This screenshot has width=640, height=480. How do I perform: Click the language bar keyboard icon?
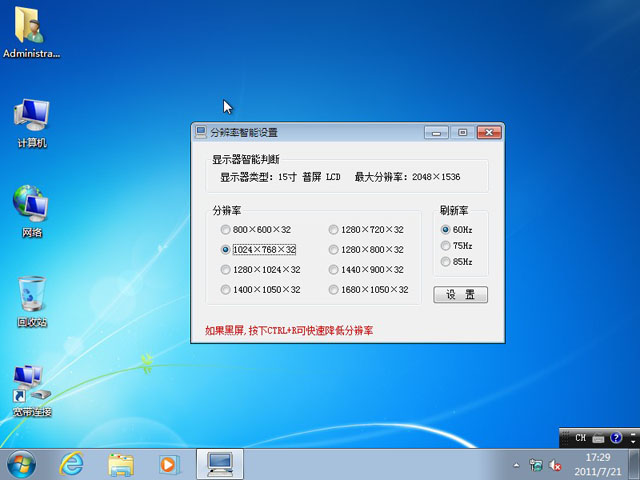click(598, 438)
